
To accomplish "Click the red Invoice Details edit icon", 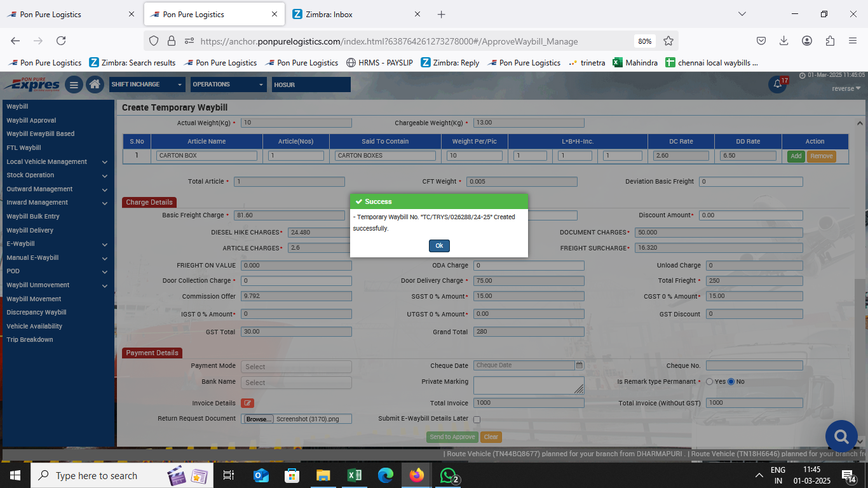I will (247, 403).
